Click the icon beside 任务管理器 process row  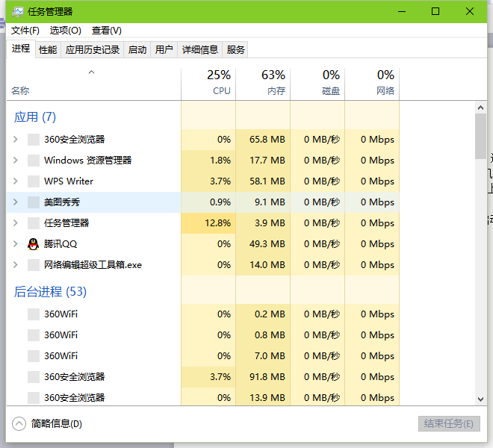pos(34,223)
